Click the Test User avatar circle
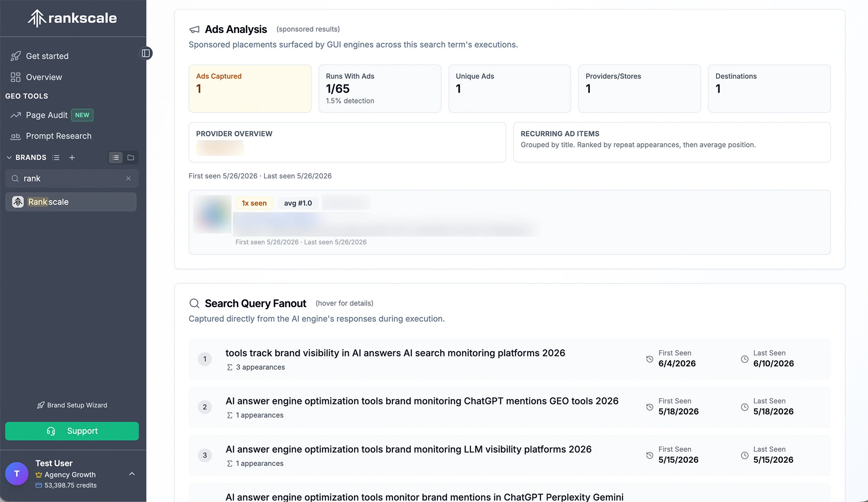Viewport: 868px width, 502px height. (17, 474)
